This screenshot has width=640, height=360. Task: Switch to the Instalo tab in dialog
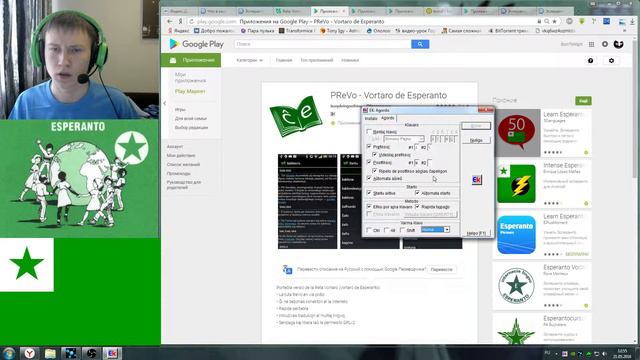point(371,118)
